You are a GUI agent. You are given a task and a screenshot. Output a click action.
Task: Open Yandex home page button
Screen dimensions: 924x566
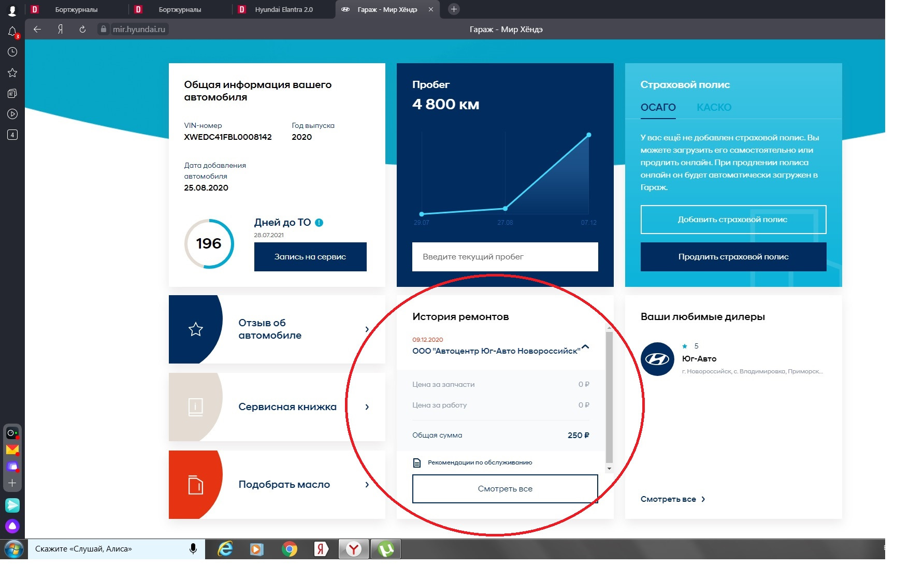[x=61, y=30]
